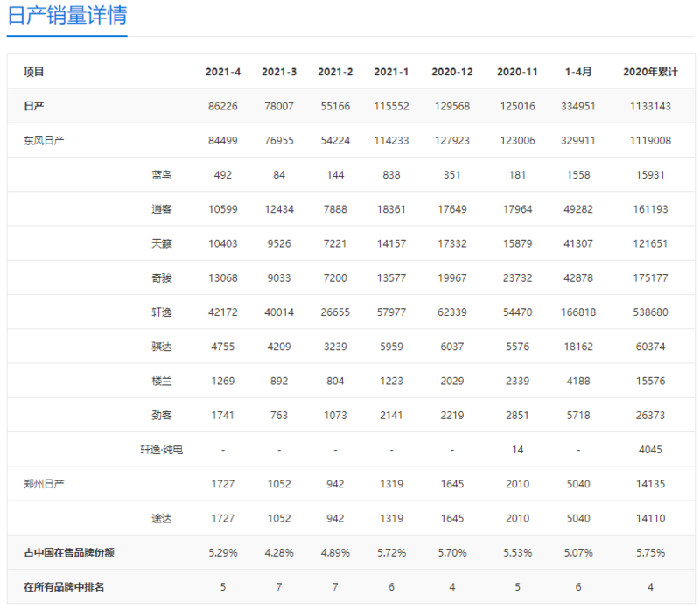Click the 楼兰 value 2339
The height and width of the screenshot is (610, 700).
(517, 382)
